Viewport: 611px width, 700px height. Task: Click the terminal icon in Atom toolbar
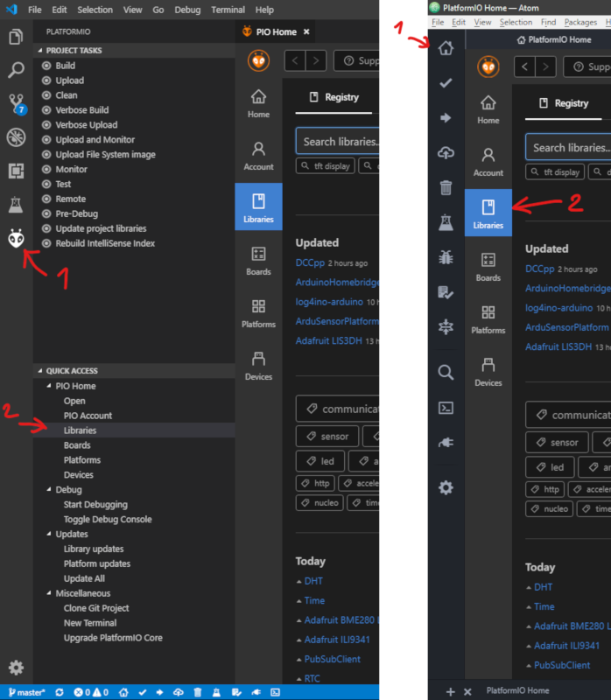coord(446,408)
